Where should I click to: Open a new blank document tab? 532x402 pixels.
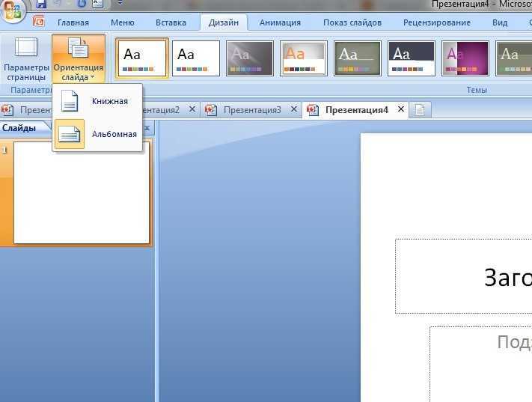420,110
